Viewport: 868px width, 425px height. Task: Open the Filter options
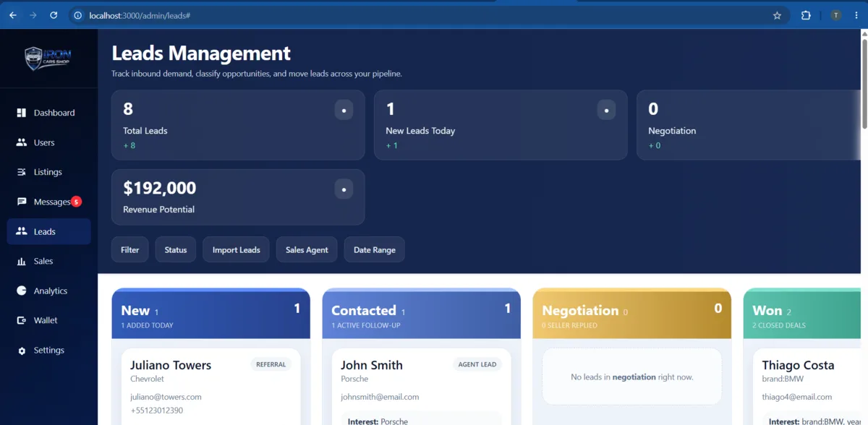click(x=130, y=249)
